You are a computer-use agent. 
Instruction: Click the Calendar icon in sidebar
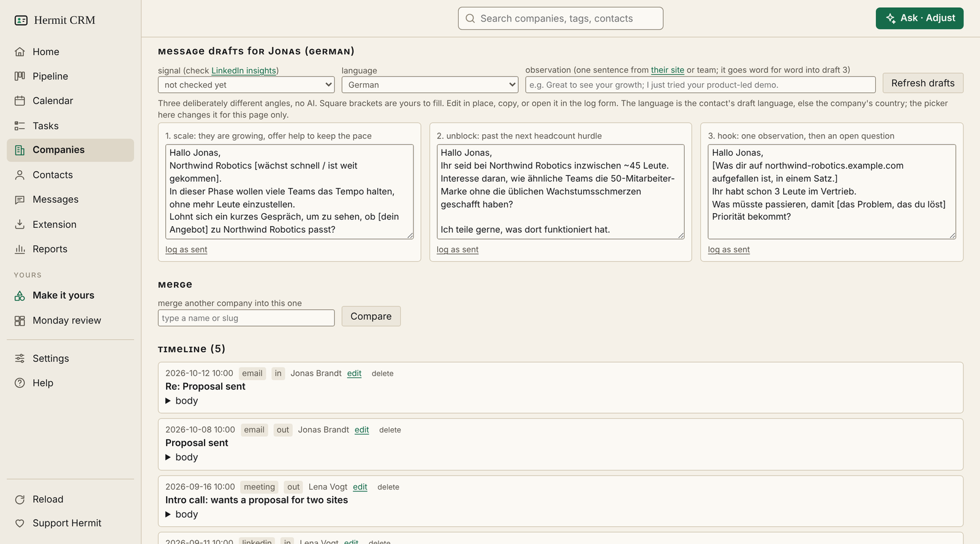pos(20,100)
